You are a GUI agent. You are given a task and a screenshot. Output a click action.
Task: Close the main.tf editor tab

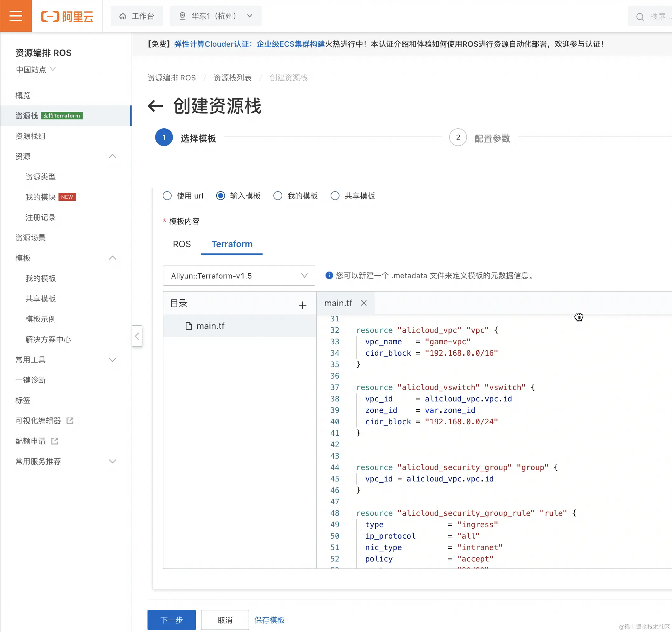[363, 303]
